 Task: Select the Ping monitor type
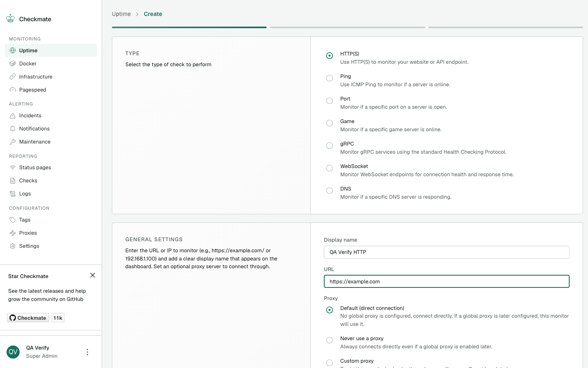(330, 78)
